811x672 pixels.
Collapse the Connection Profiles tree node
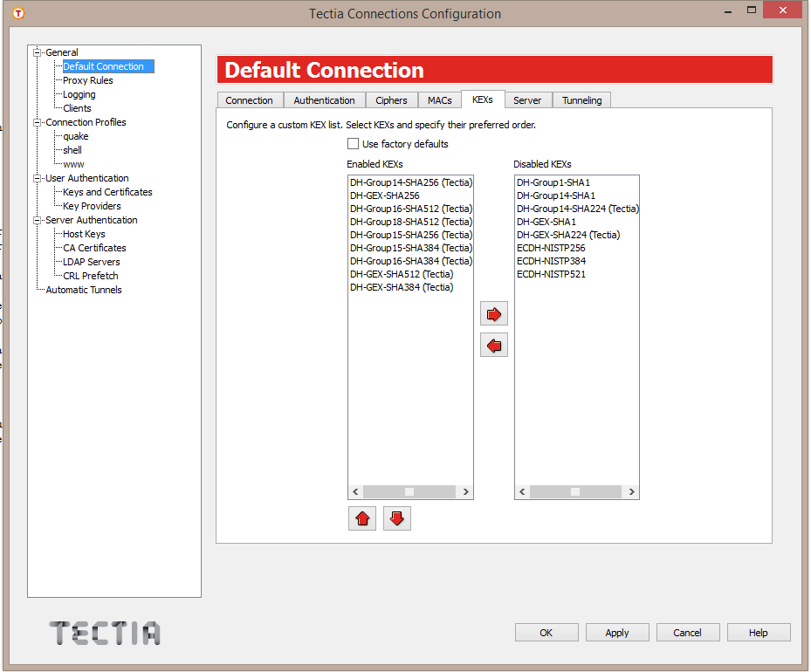click(x=37, y=122)
